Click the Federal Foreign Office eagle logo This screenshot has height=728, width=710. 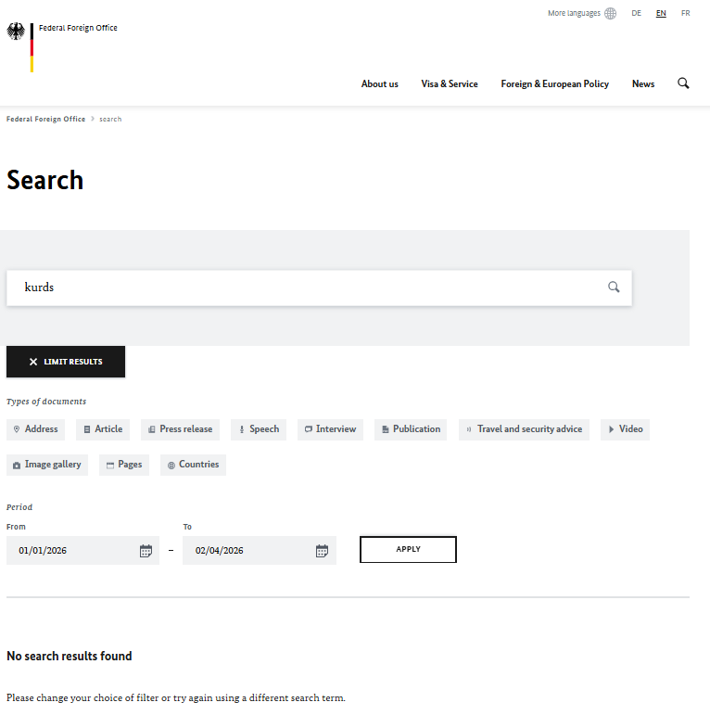17,32
